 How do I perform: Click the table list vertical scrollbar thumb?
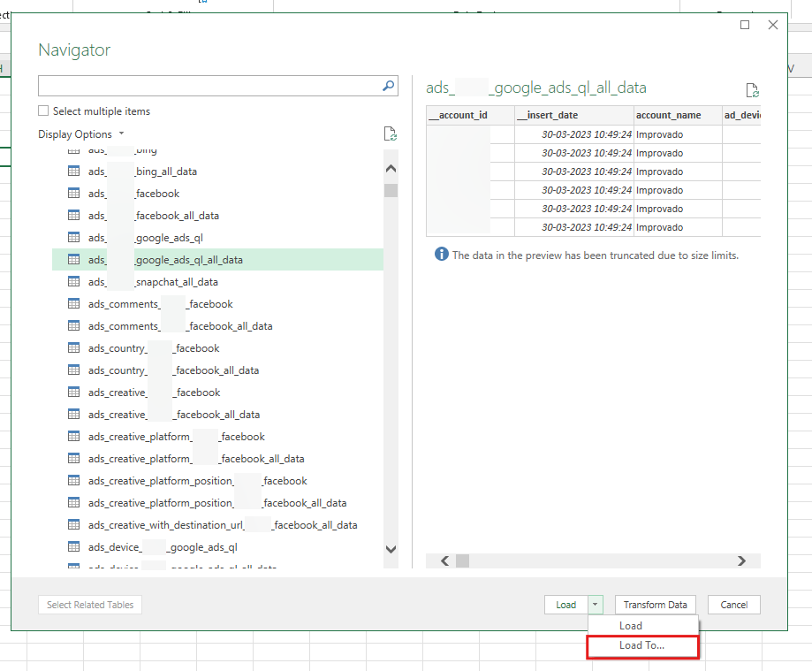(x=391, y=191)
